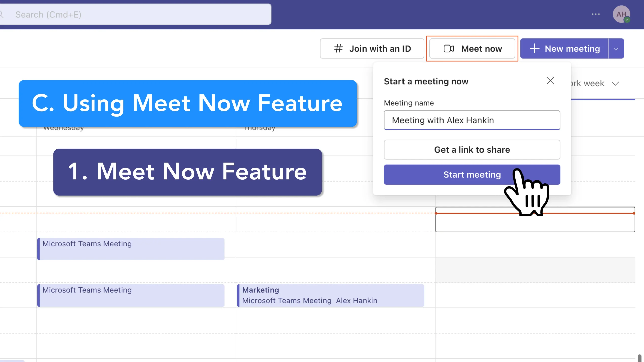Viewport: 644px width, 362px height.
Task: Click the video camera icon on Meet now
Action: (x=448, y=49)
